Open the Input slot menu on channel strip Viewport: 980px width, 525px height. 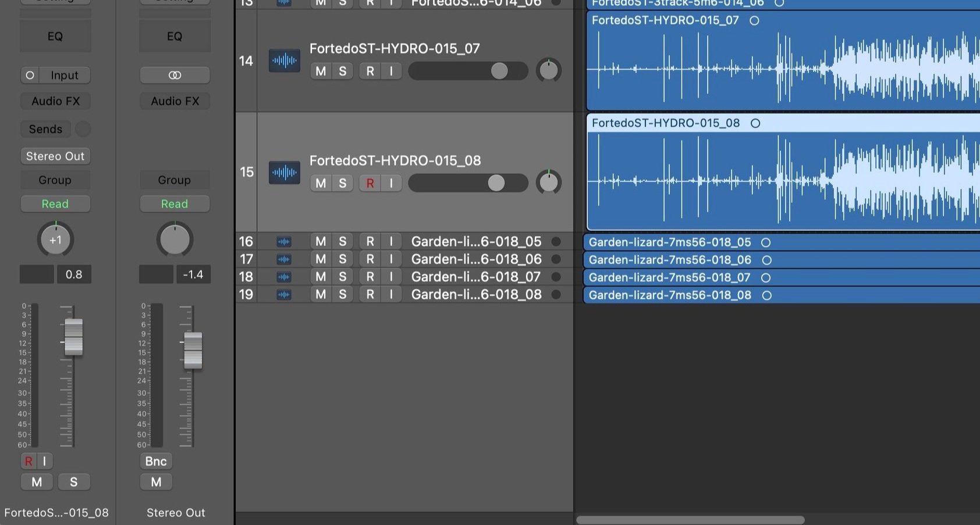(65, 75)
